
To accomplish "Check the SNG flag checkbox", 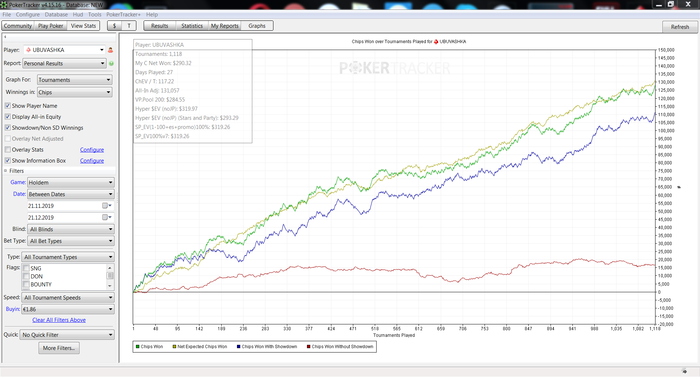I will coord(26,268).
